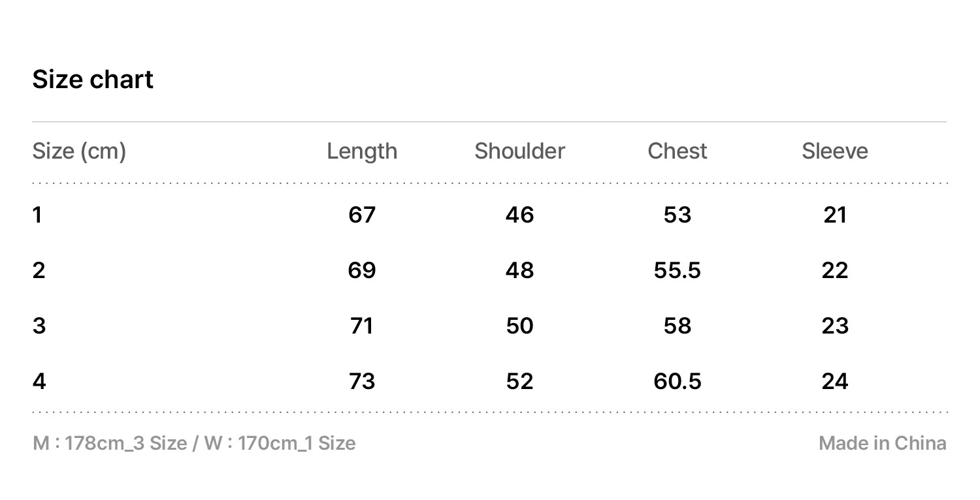Select the size 2 row label
This screenshot has width=980, height=500.
tap(39, 270)
